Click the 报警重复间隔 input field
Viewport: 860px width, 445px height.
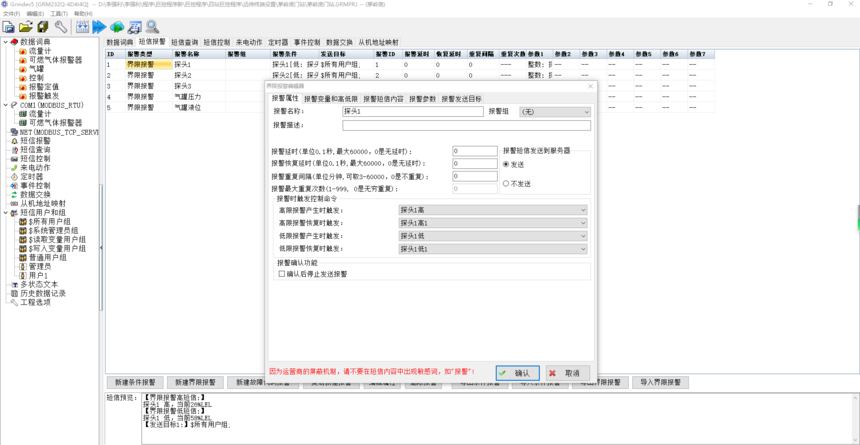(x=475, y=176)
